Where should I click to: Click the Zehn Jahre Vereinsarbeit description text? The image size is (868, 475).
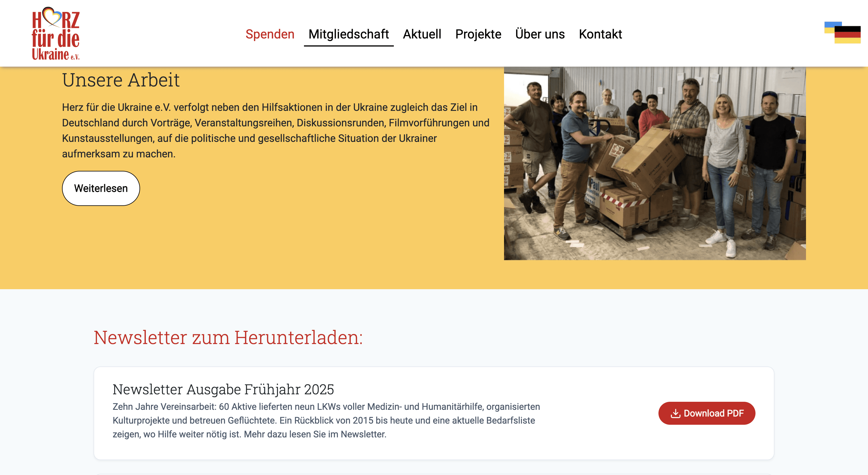click(326, 420)
